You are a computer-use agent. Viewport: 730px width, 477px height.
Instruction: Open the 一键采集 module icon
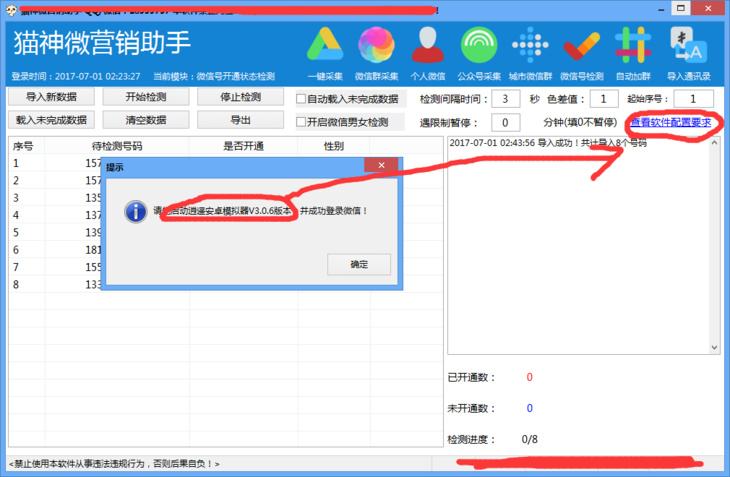(325, 45)
